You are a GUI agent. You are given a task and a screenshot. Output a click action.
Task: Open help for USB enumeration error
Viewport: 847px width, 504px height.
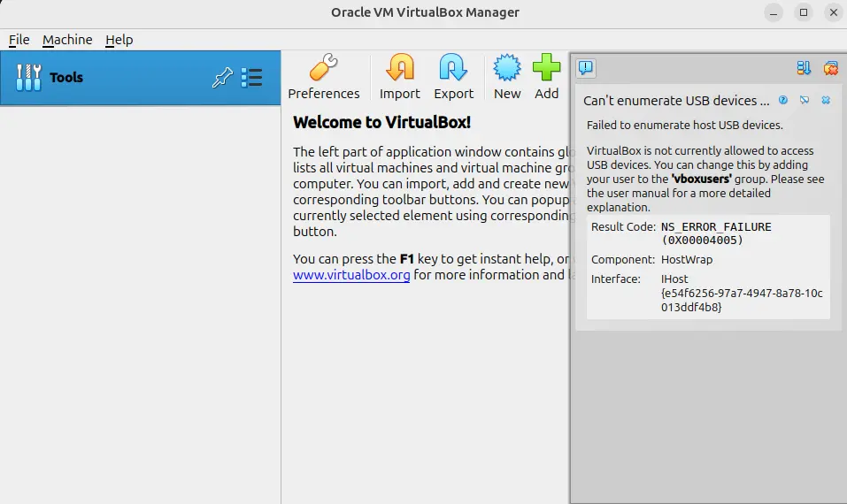tap(782, 100)
